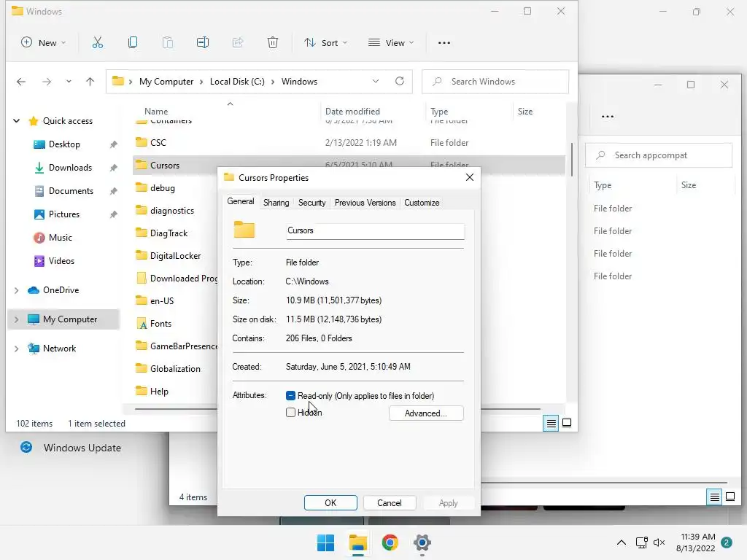Check the Hidden attribute checkbox

coord(290,413)
